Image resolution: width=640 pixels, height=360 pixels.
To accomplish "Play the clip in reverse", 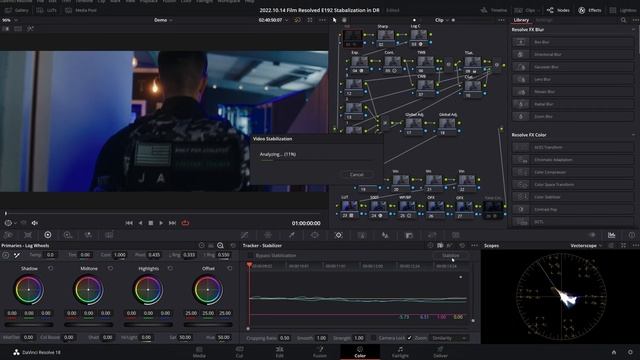I will tap(140, 223).
